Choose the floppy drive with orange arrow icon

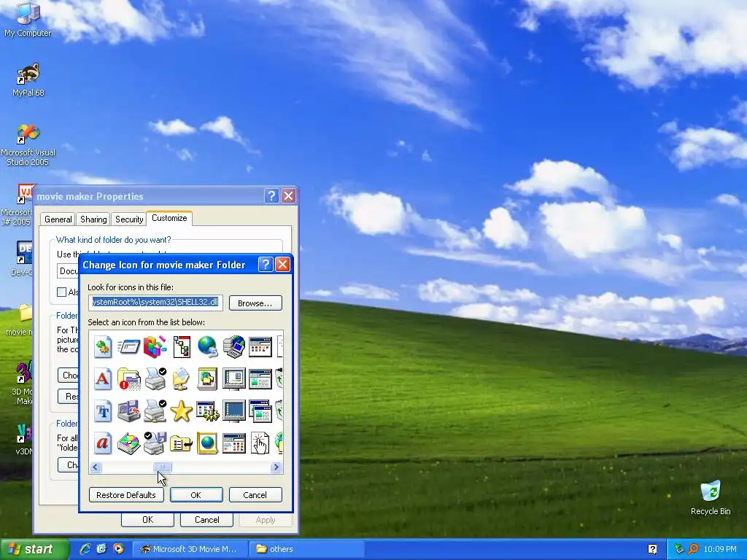(x=128, y=411)
